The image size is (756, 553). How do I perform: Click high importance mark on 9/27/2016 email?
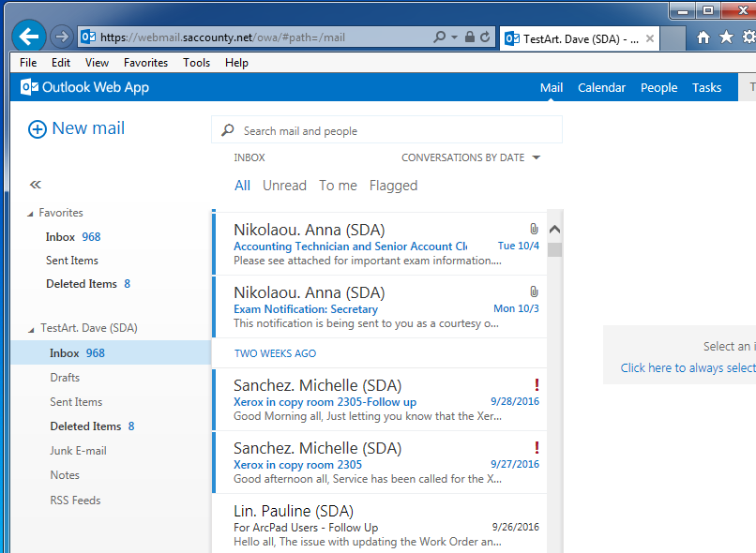[537, 447]
